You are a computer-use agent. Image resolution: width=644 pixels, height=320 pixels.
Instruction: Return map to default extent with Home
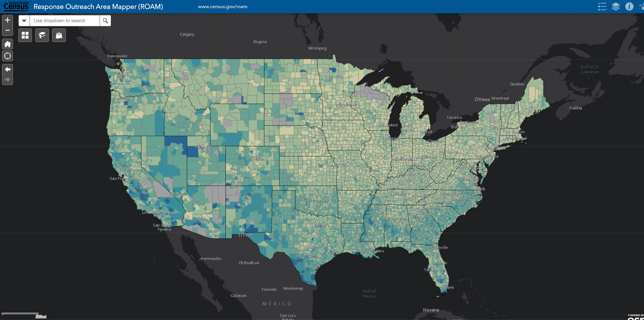[x=7, y=44]
